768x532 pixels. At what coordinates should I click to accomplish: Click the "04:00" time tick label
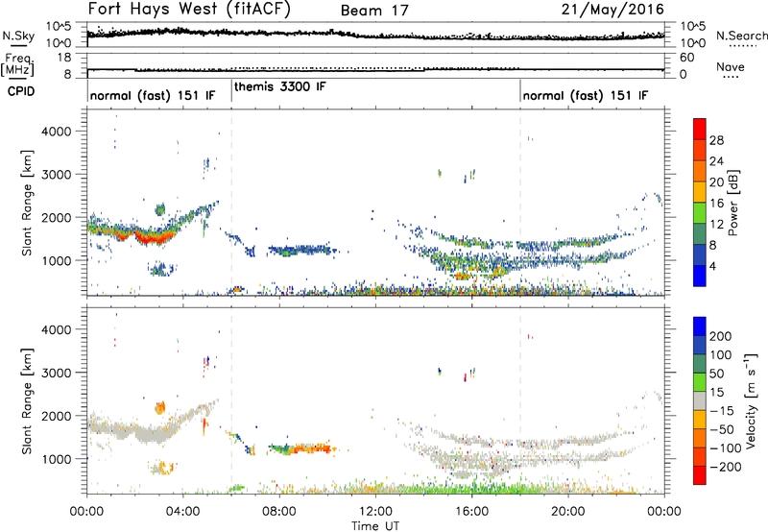click(183, 512)
